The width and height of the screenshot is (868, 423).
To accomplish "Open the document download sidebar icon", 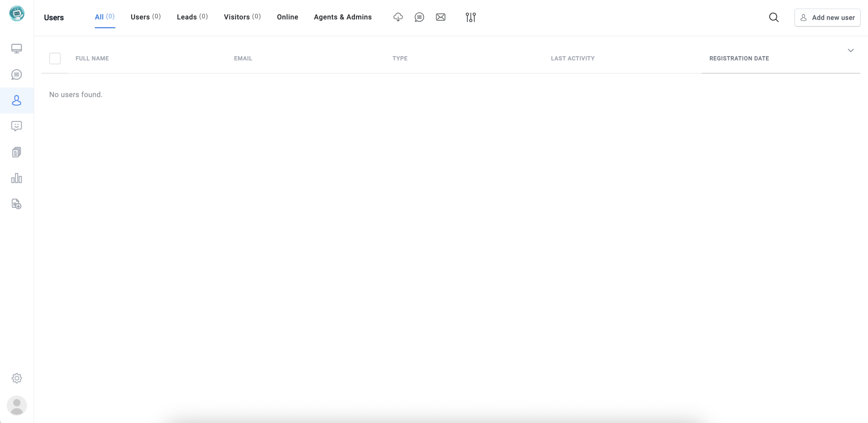I will point(17,204).
